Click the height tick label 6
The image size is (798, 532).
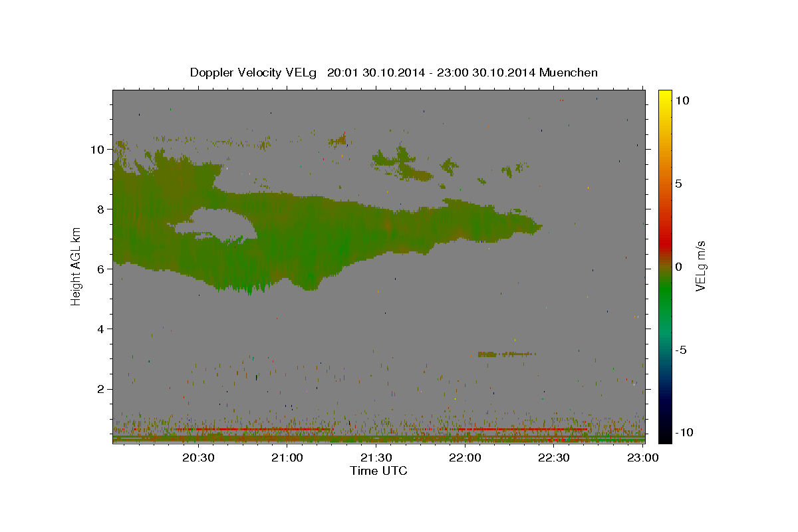tap(101, 269)
